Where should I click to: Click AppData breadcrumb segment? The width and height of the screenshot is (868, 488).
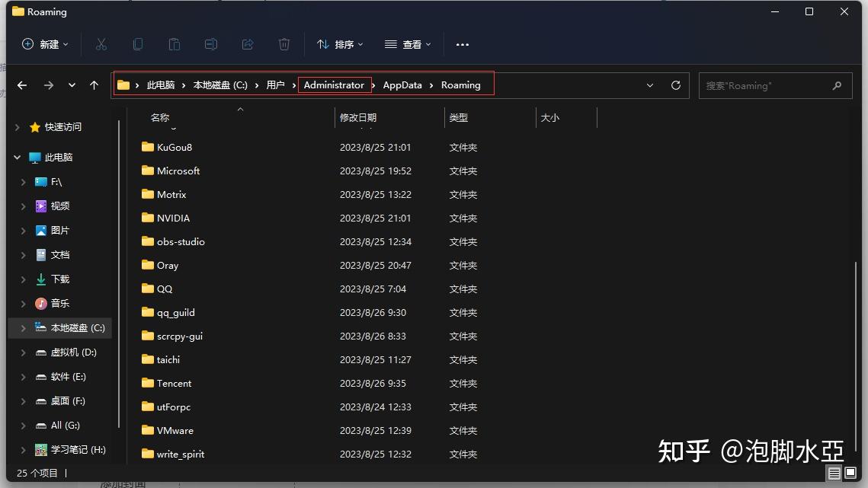coord(402,85)
